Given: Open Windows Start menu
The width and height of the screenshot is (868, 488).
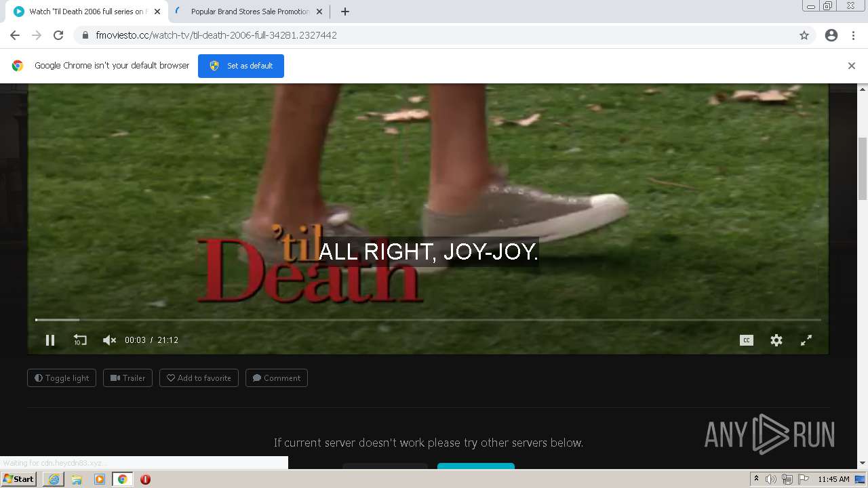Looking at the screenshot, I should [x=18, y=479].
